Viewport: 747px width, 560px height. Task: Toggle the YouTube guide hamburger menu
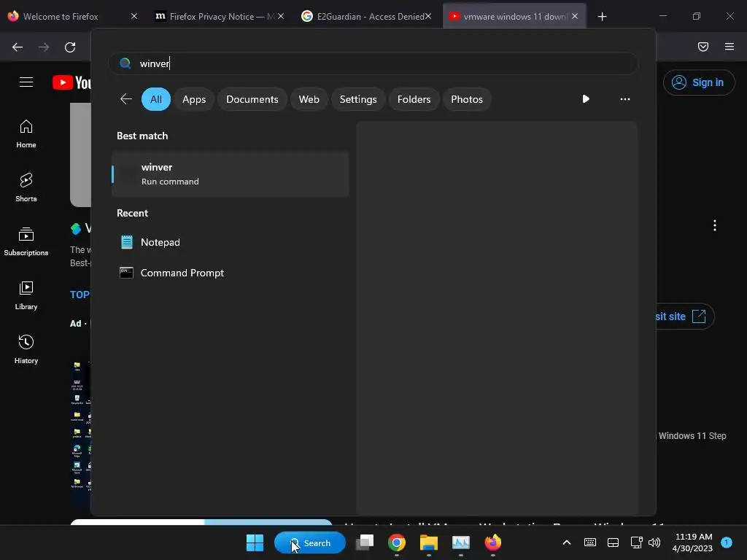tap(26, 82)
